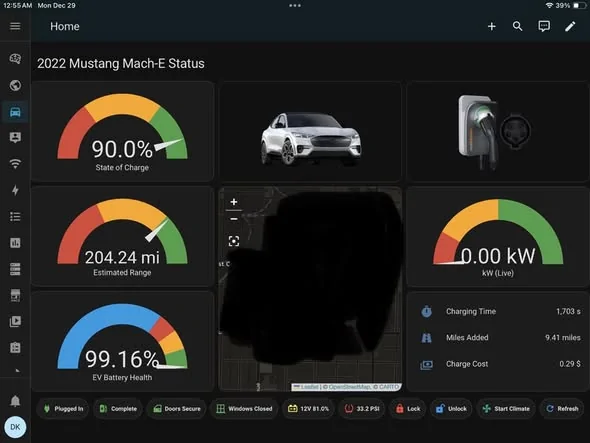Open the Assist chat icon

(544, 26)
